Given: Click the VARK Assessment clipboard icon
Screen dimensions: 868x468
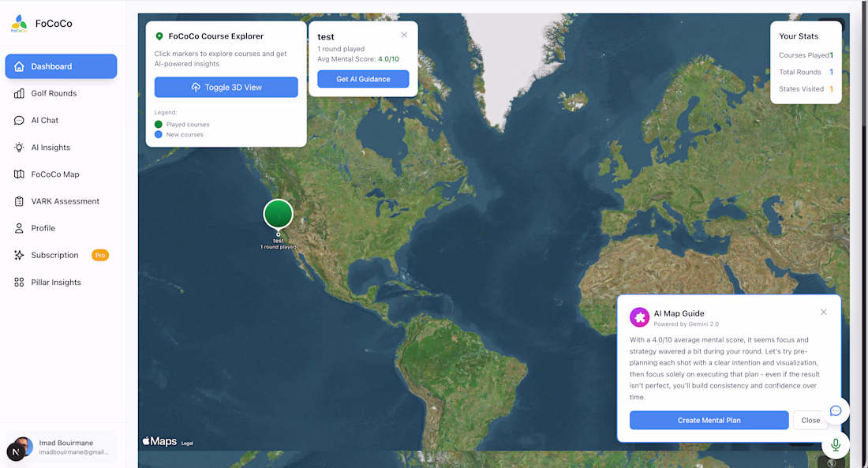Looking at the screenshot, I should click(x=19, y=201).
